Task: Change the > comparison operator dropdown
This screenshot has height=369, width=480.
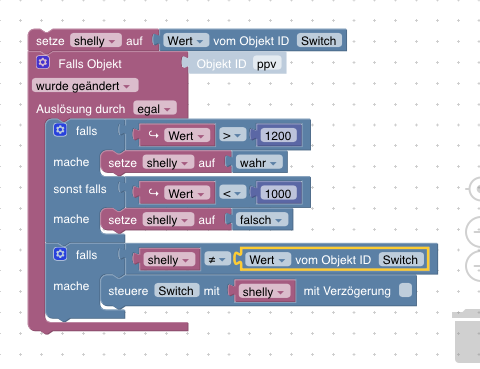Action: click(232, 136)
